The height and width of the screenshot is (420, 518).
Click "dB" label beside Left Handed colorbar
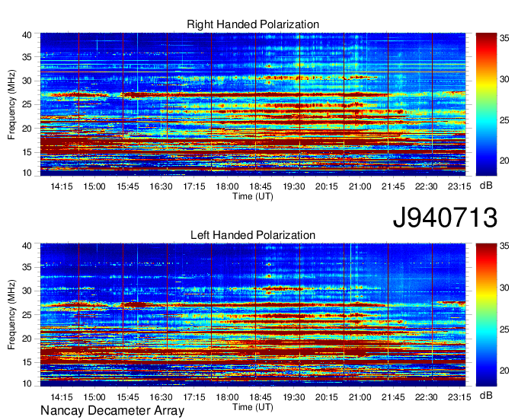[x=486, y=395]
